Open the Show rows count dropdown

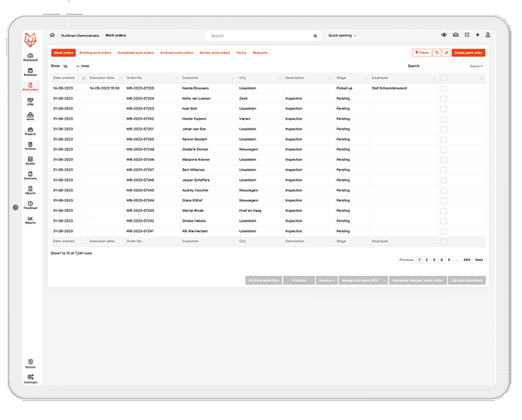coord(70,66)
